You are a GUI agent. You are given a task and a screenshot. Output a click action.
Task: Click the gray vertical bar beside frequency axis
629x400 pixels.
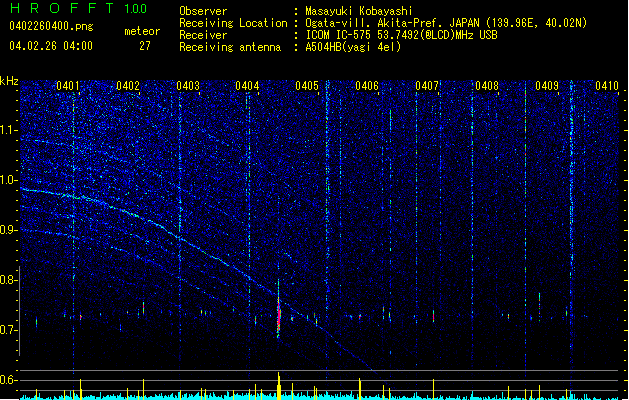20,311
